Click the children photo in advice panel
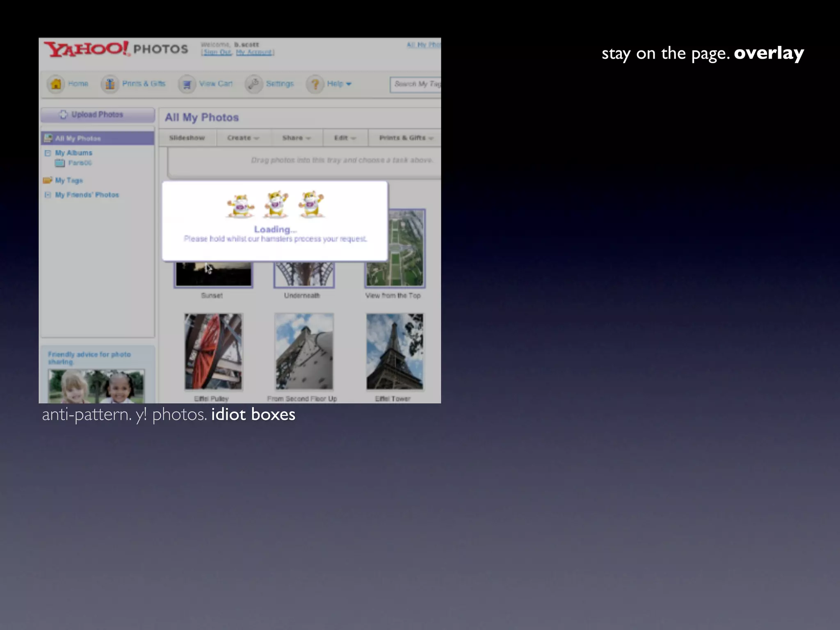840x630 pixels. pyautogui.click(x=96, y=386)
